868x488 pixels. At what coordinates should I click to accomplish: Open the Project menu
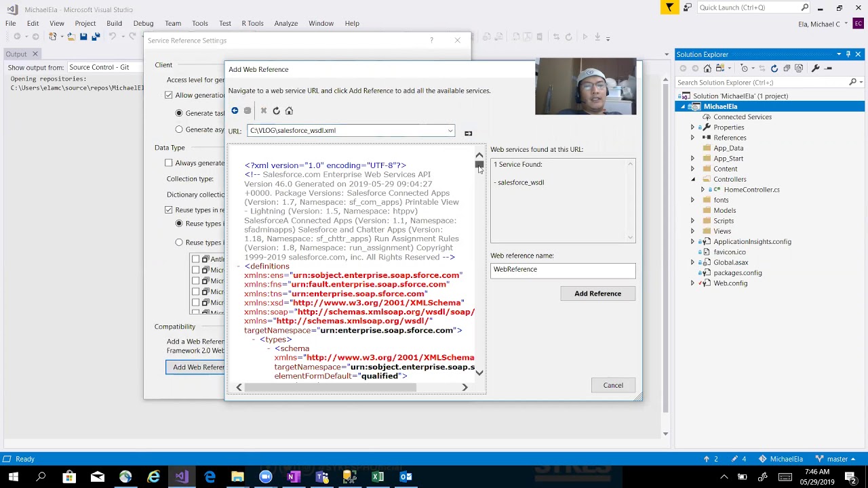[85, 23]
